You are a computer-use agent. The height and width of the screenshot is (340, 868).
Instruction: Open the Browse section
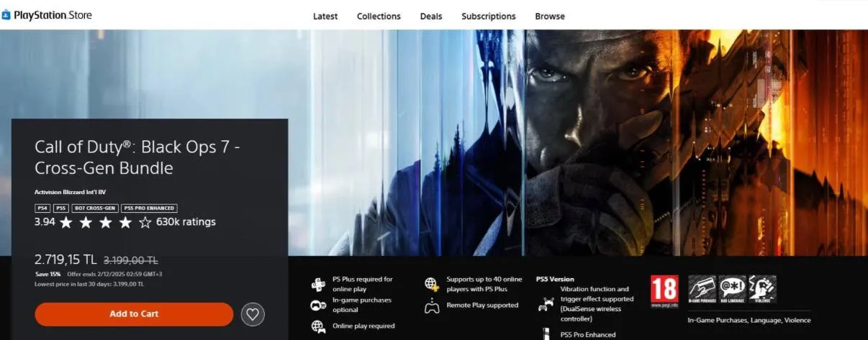click(x=550, y=16)
